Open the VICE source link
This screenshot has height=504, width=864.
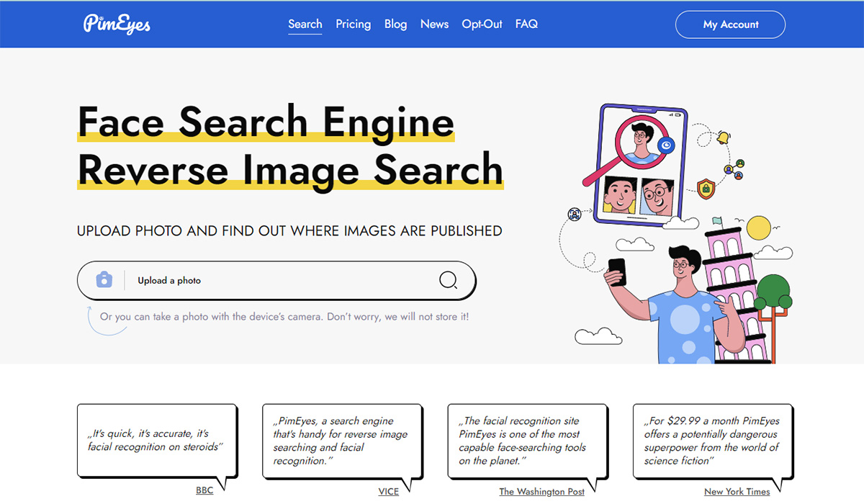[388, 491]
